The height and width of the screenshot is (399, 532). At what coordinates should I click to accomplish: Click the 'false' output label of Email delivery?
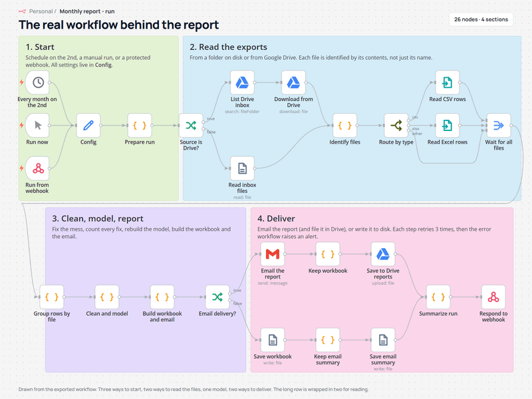click(238, 304)
